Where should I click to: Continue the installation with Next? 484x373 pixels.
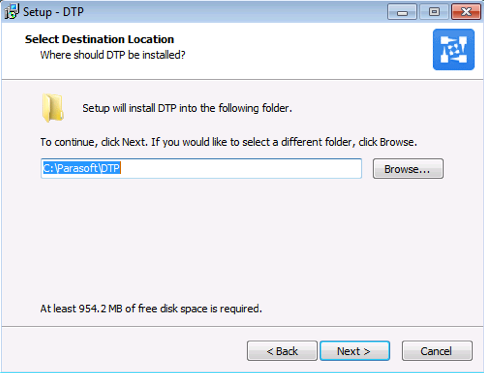click(355, 351)
